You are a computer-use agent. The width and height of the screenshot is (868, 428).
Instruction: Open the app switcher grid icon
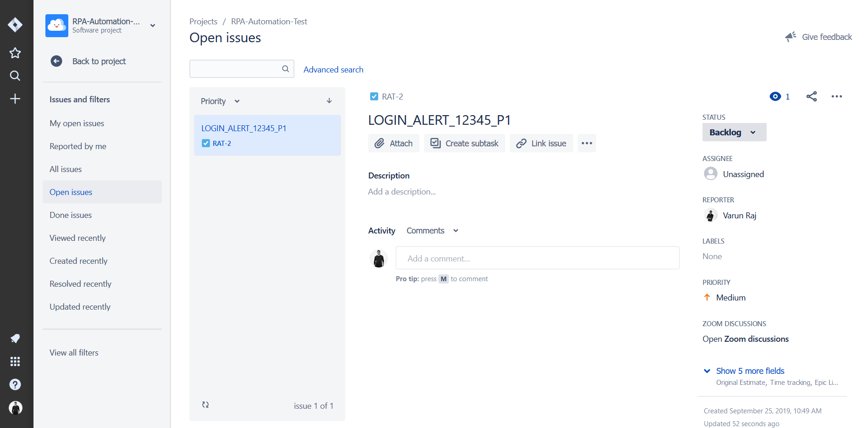[15, 361]
